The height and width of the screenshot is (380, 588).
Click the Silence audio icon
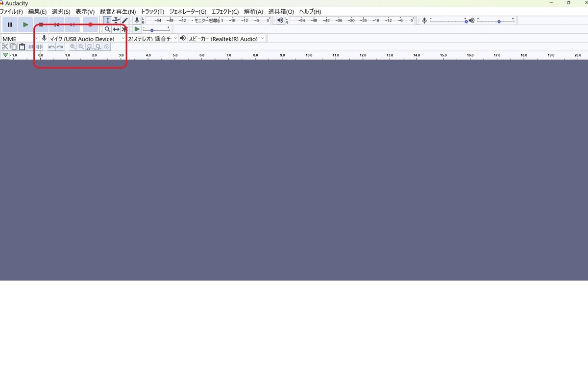(39, 47)
